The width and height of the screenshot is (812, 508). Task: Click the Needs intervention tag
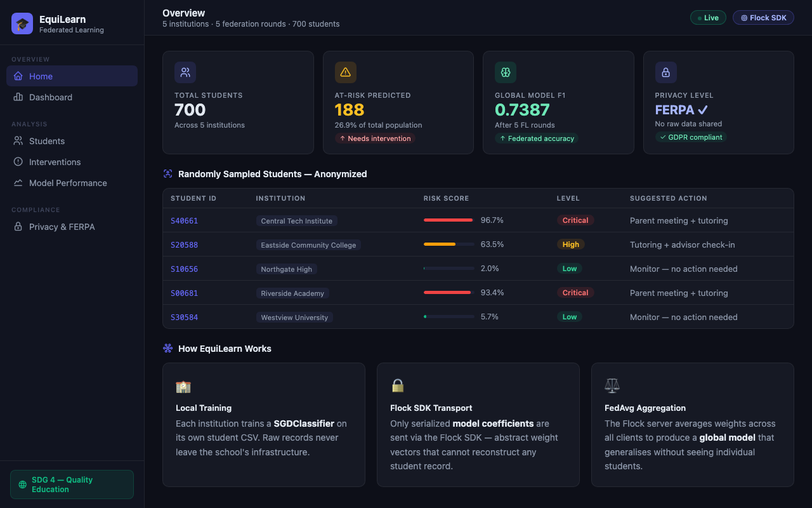click(x=375, y=138)
